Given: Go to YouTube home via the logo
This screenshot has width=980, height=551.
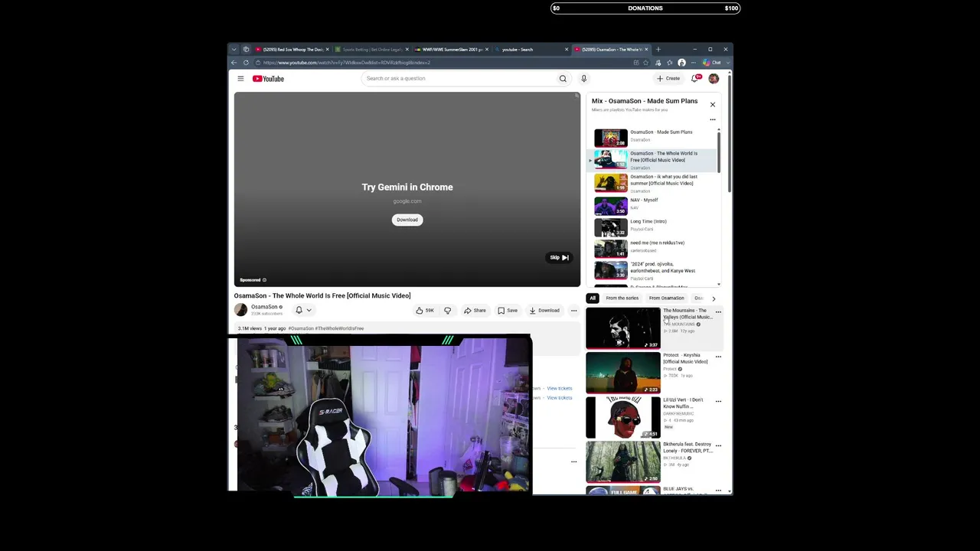Looking at the screenshot, I should pyautogui.click(x=269, y=79).
